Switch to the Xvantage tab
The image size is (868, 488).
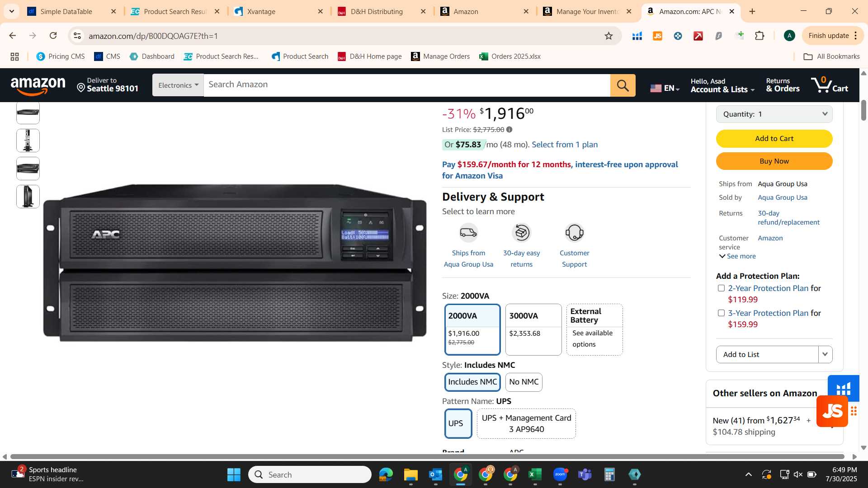click(279, 11)
